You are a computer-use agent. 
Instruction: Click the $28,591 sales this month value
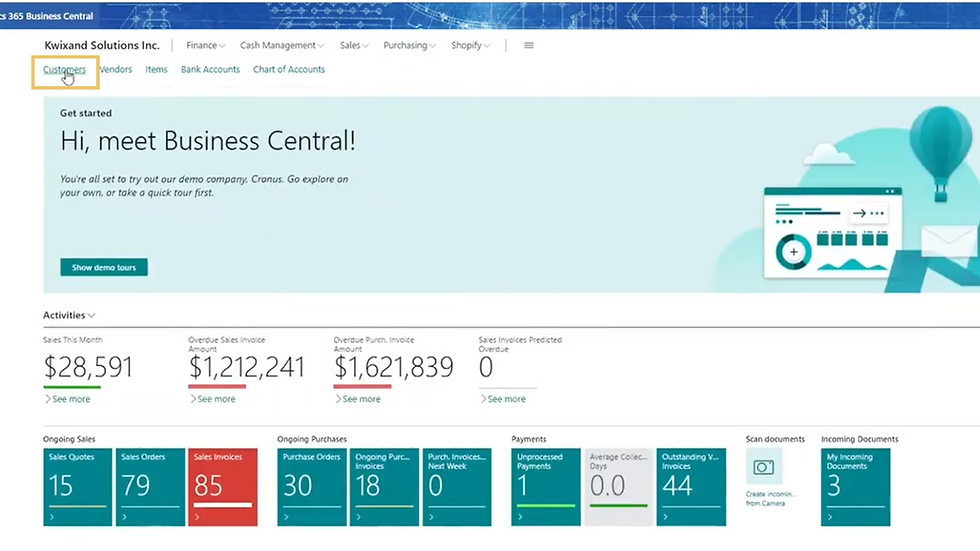click(x=88, y=367)
